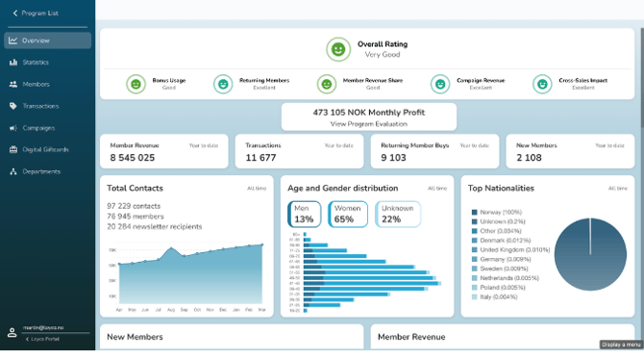644x359 pixels.
Task: Click the user profile icon
Action: (12, 332)
